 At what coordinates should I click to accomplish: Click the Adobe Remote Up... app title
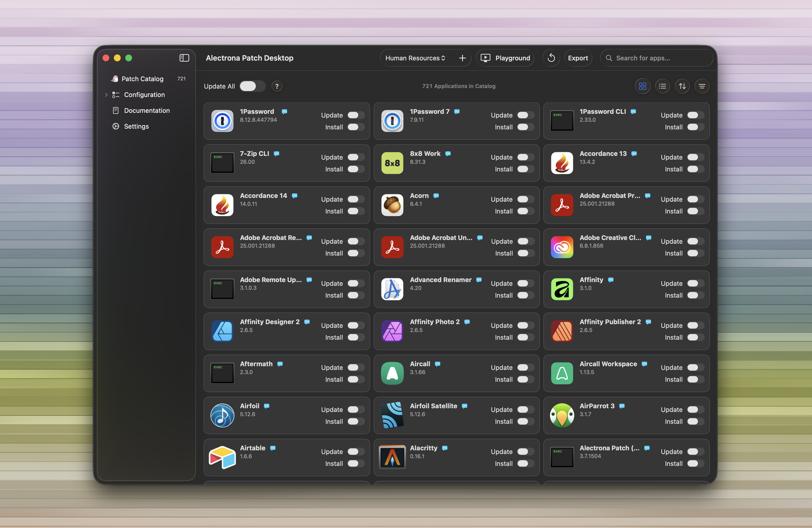271,280
